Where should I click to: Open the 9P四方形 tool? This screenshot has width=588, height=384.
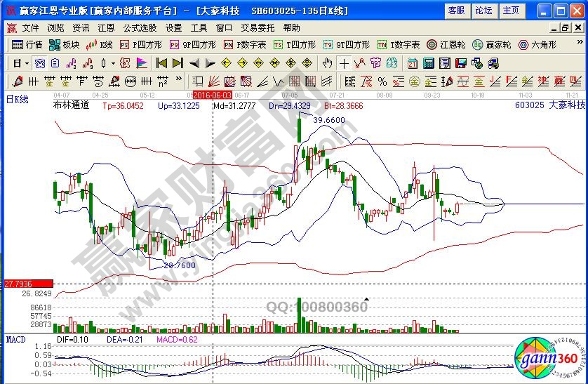193,45
